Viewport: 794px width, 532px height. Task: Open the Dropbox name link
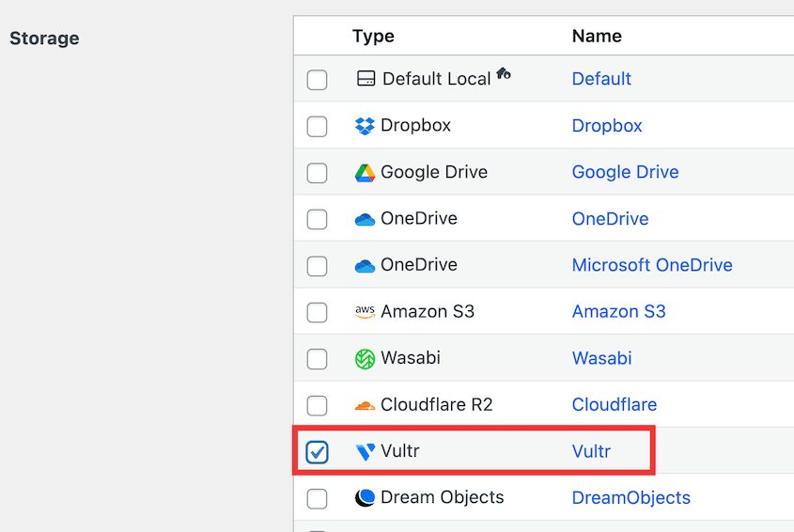[x=607, y=126]
